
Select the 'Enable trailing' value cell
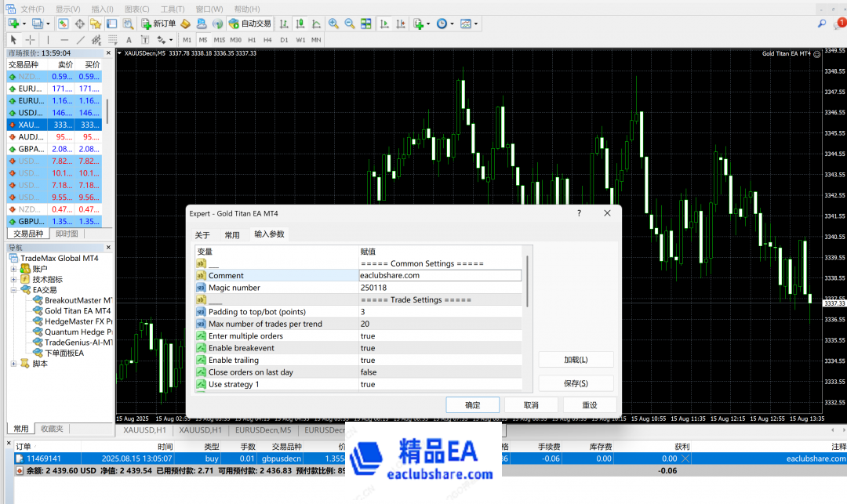coord(439,361)
